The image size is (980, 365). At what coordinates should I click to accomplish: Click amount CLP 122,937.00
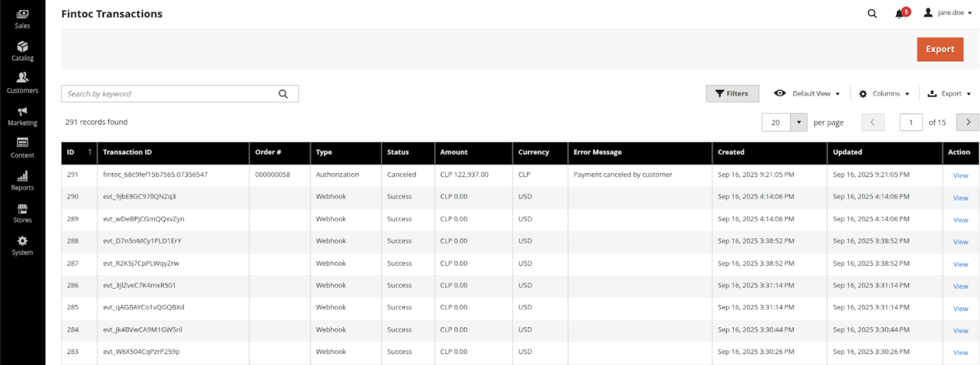pyautogui.click(x=464, y=174)
